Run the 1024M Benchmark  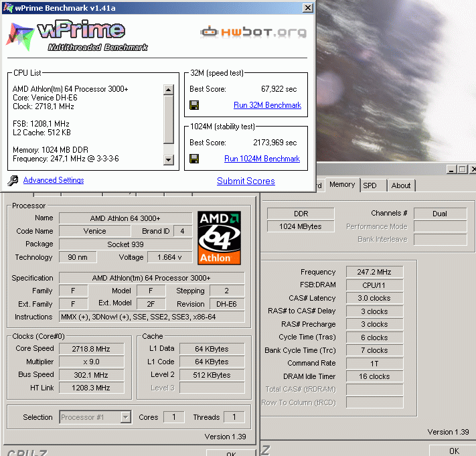[x=262, y=159]
